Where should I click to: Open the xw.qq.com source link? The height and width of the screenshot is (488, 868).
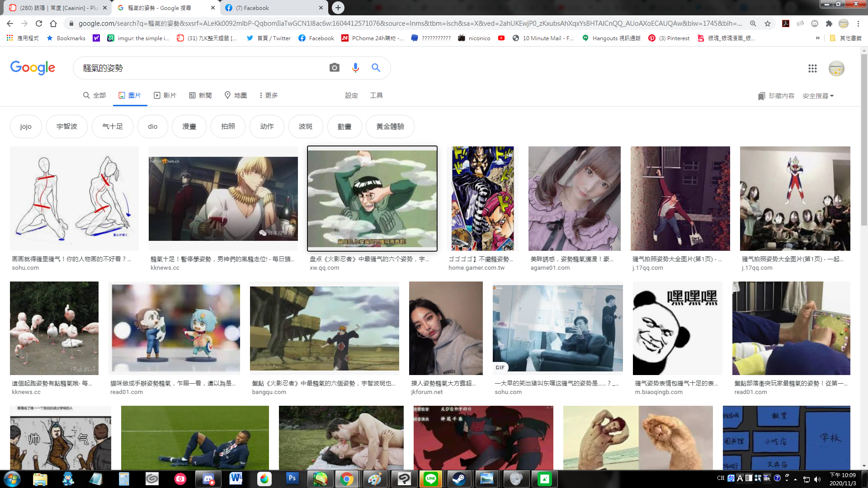click(324, 268)
